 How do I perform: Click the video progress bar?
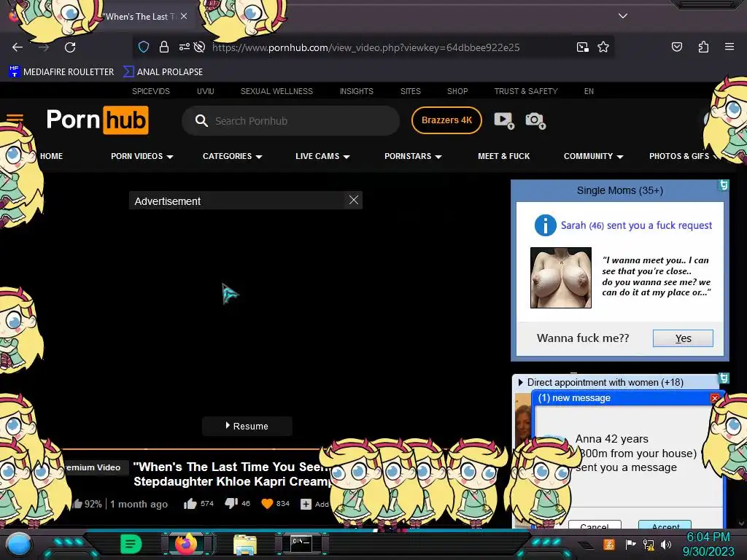click(190, 449)
